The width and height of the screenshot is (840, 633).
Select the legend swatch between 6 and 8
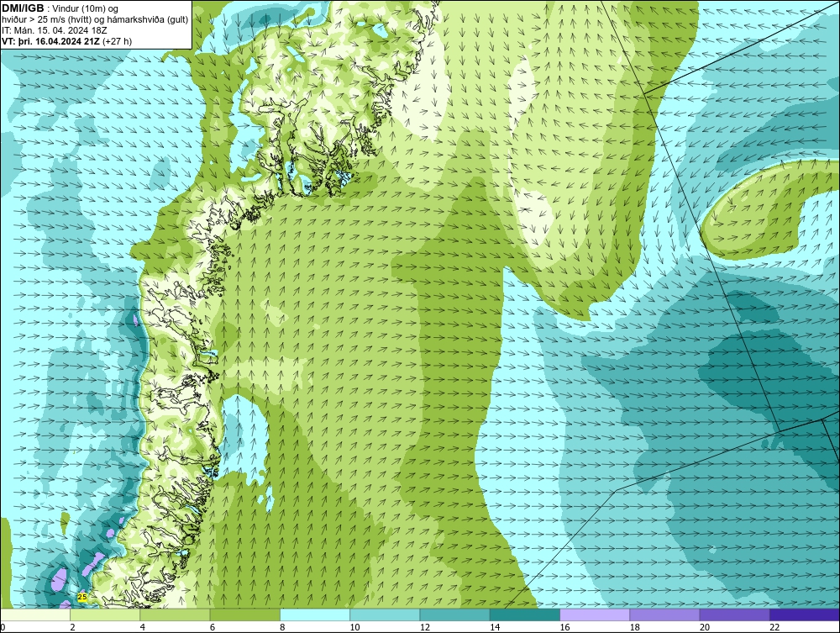point(244,615)
